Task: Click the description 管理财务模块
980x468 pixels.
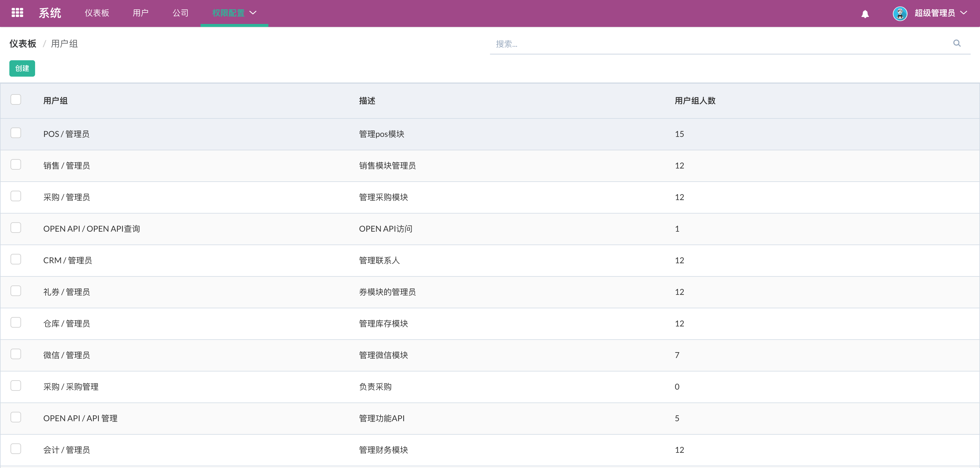Action: 384,450
